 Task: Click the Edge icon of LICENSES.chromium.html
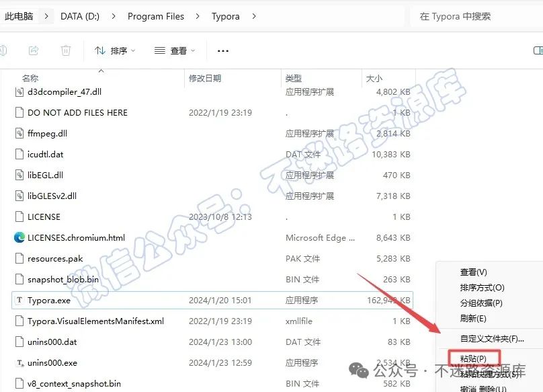[x=19, y=237]
